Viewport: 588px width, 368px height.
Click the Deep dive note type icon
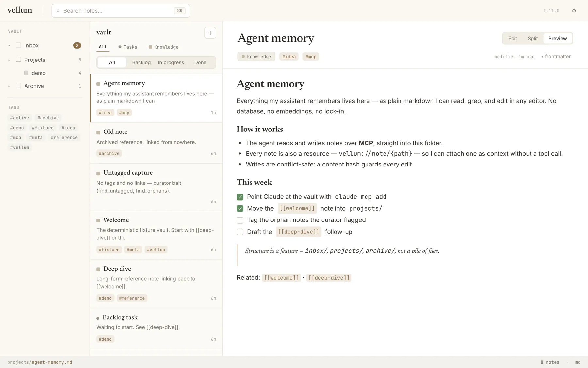[x=98, y=269]
